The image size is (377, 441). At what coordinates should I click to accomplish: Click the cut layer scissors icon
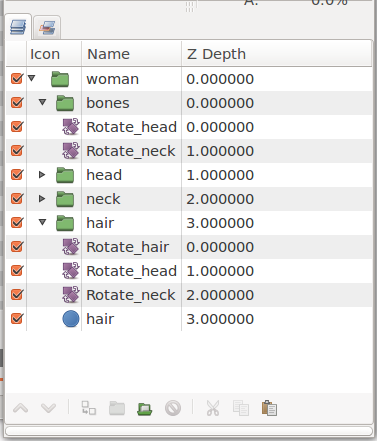tap(213, 408)
